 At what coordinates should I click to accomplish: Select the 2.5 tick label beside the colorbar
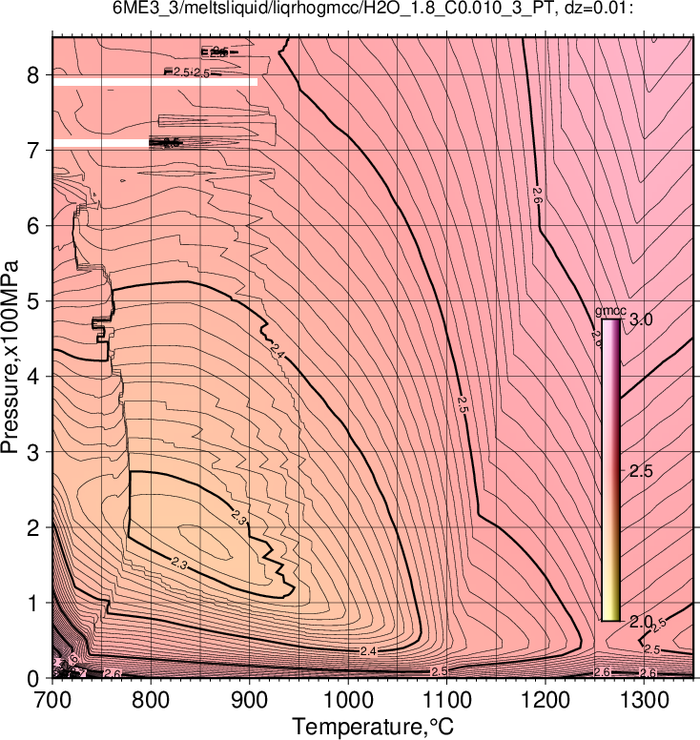[641, 471]
